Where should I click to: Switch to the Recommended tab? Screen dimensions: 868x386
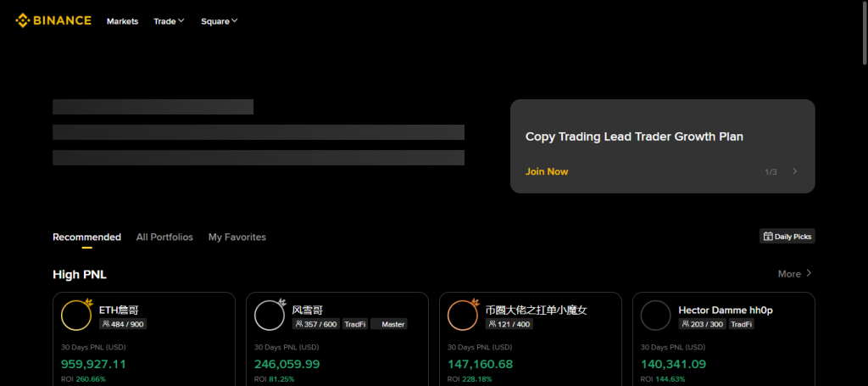87,237
